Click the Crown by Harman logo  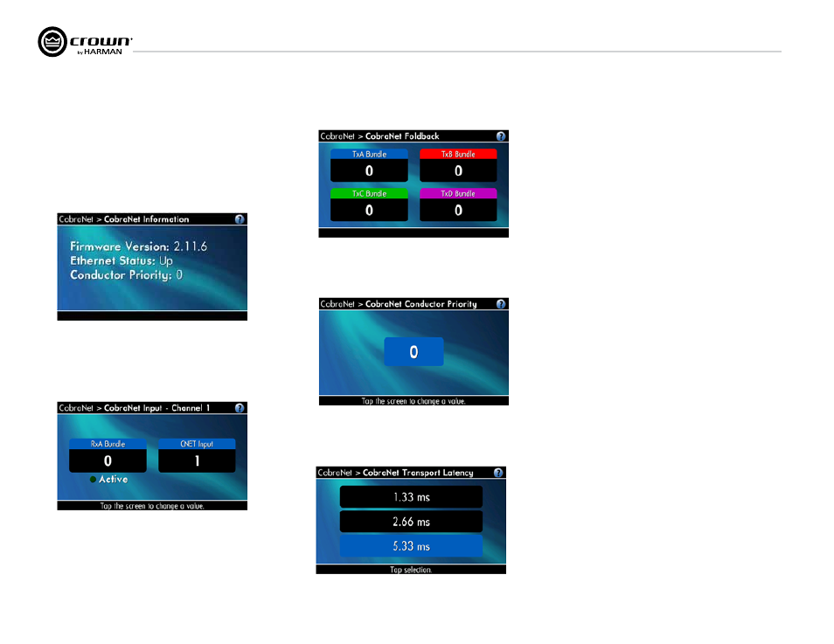tap(85, 41)
